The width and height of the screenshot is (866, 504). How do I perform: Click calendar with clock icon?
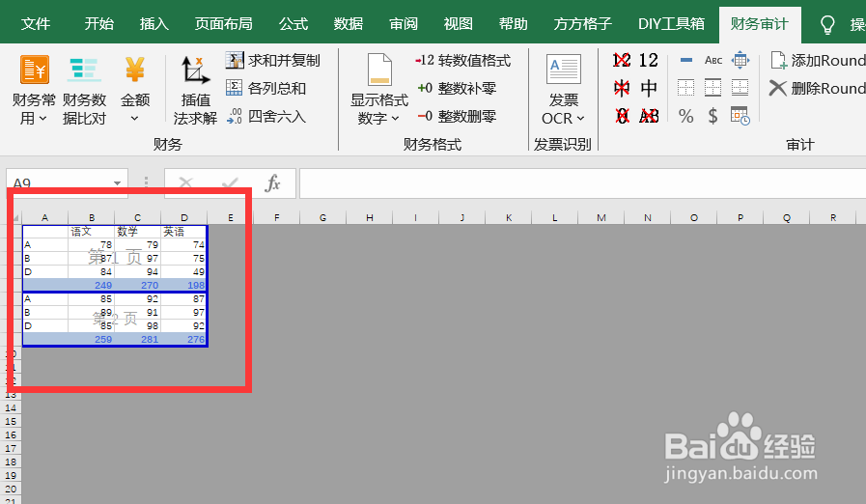tap(740, 116)
